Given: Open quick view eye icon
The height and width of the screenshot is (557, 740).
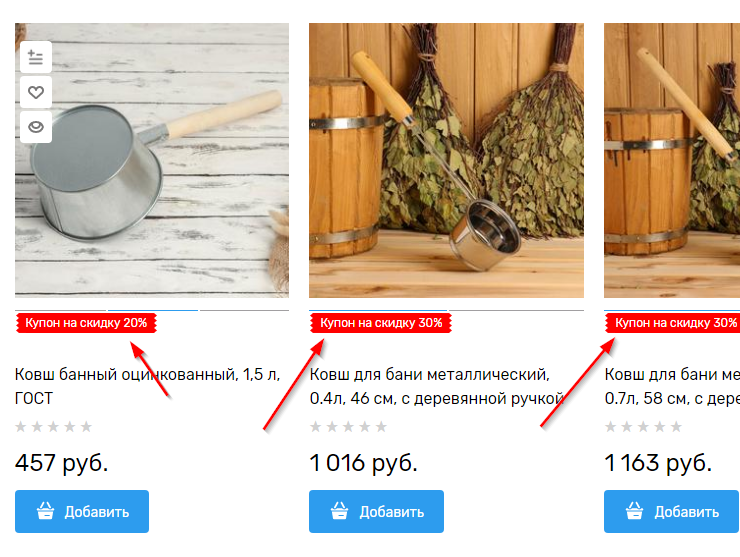Looking at the screenshot, I should pyautogui.click(x=36, y=127).
